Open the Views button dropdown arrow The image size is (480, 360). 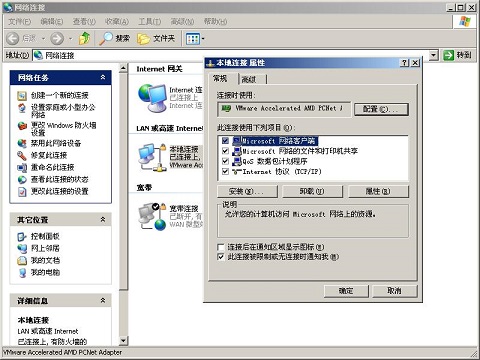(203, 39)
